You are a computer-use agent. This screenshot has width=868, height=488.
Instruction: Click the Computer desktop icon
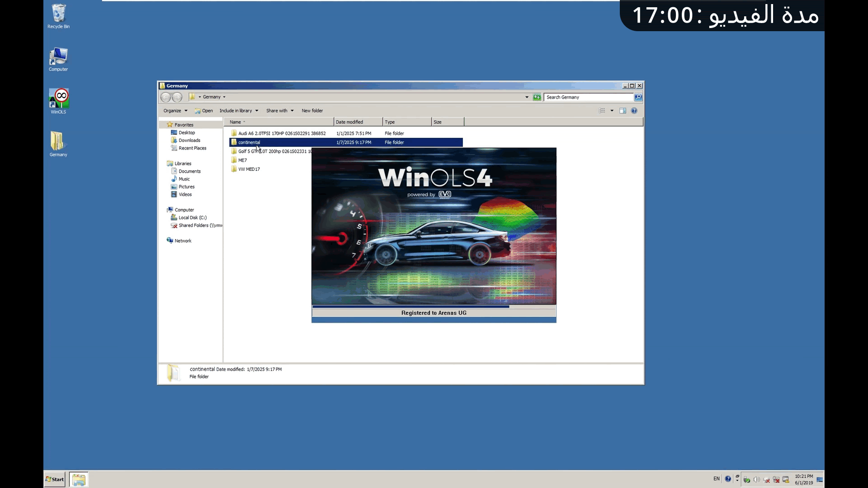58,59
